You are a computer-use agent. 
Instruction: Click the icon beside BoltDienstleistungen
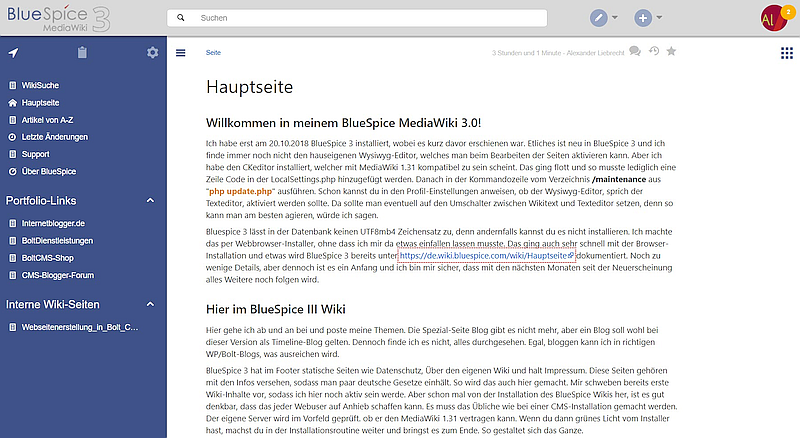pyautogui.click(x=13, y=241)
